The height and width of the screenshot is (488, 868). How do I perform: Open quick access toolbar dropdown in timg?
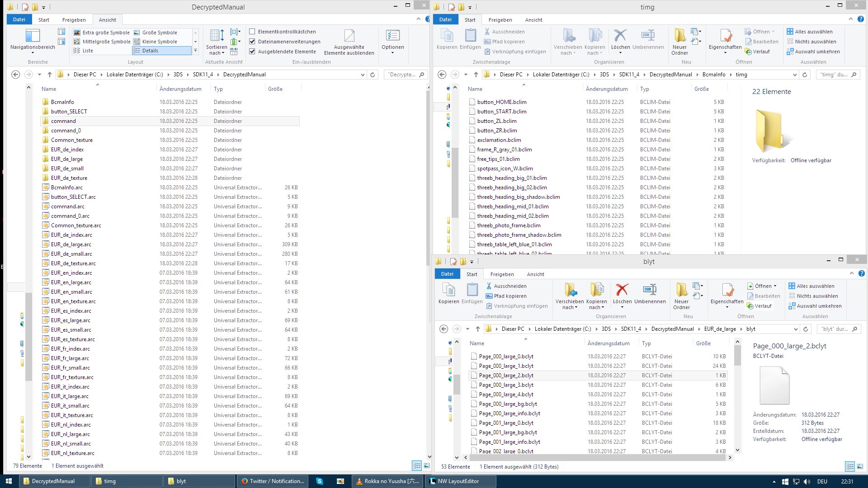[470, 7]
